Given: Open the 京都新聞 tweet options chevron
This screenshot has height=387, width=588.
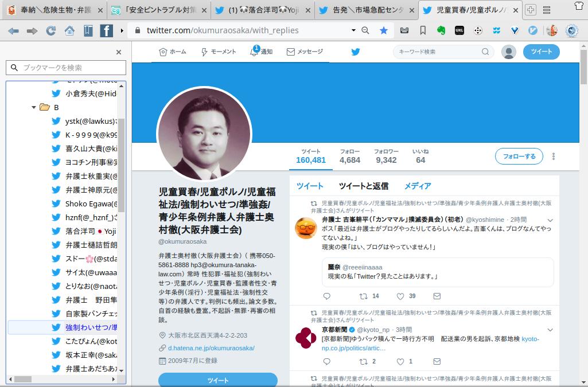Looking at the screenshot, I should tap(550, 330).
